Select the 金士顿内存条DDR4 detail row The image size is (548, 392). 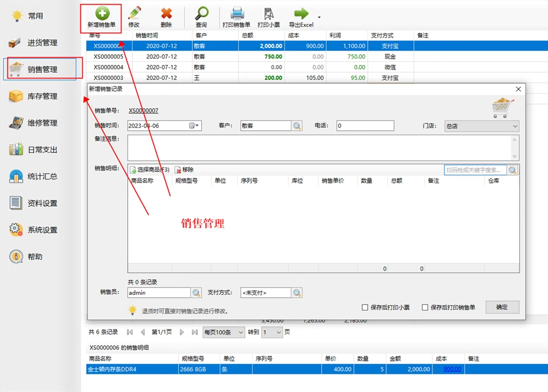click(x=317, y=369)
